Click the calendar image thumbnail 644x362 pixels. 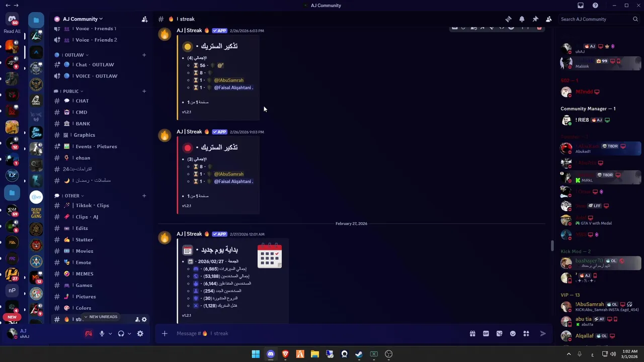pyautogui.click(x=270, y=255)
